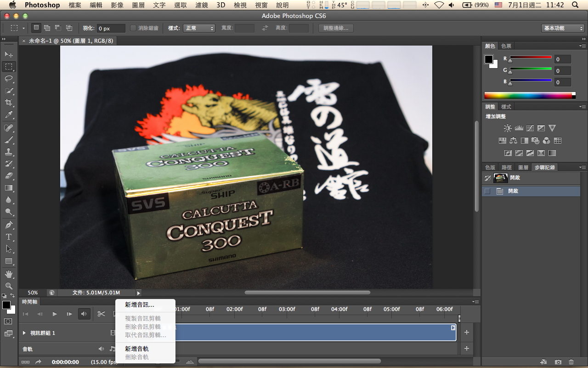Toggle Quick Mask mode
Viewport: 588px width, 368px height.
8,321
